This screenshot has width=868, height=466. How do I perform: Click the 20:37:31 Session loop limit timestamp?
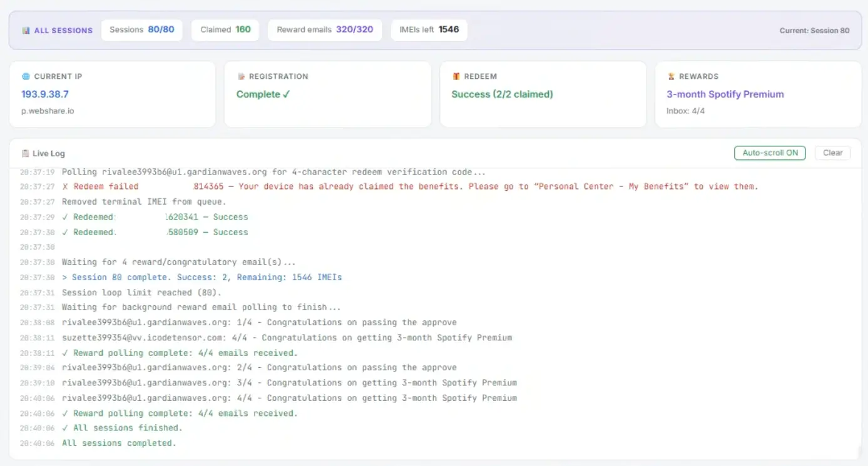coord(37,292)
